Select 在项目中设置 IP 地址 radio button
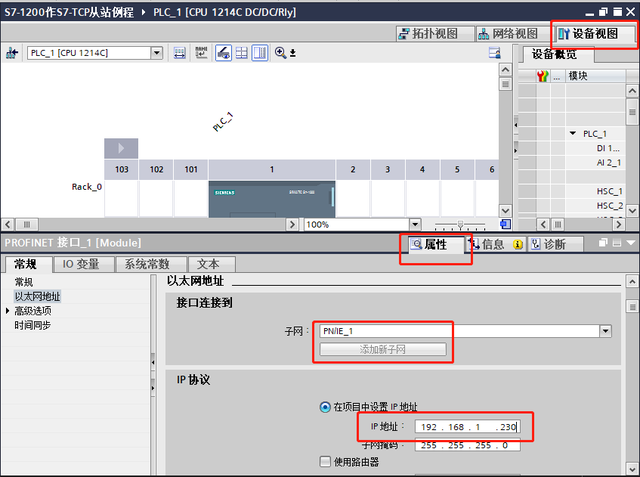This screenshot has width=640, height=477. click(325, 407)
